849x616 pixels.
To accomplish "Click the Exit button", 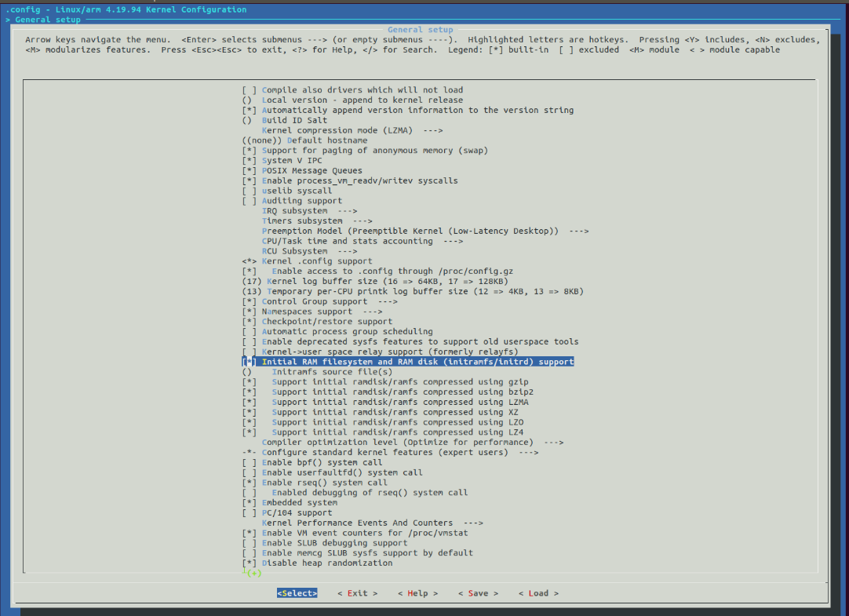I will pyautogui.click(x=357, y=593).
